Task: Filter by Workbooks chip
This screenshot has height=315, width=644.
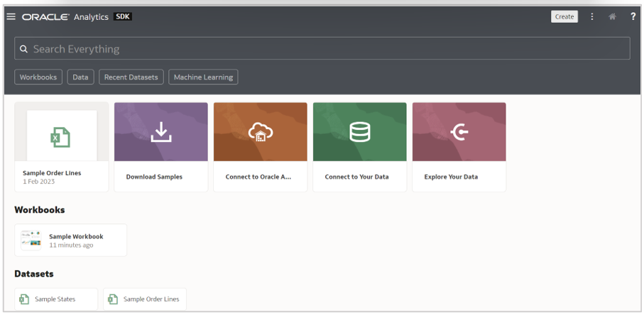Action: coord(38,77)
